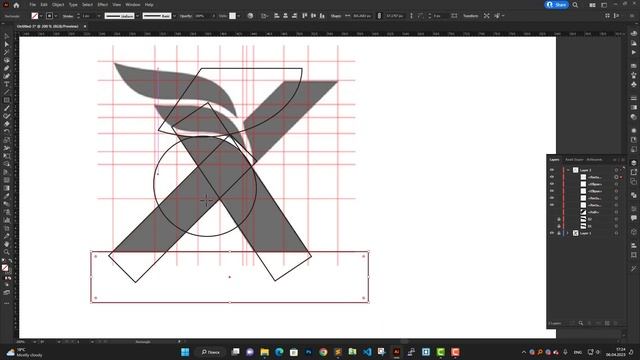This screenshot has width=640, height=360.
Task: Click Locate Object magnifier in Layers panel
Action: 581,323
